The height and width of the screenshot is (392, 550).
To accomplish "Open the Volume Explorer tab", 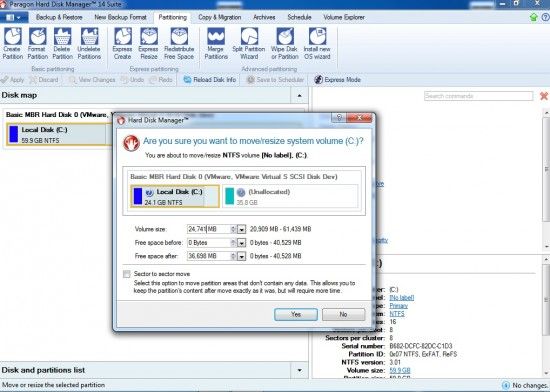I will coord(344,17).
